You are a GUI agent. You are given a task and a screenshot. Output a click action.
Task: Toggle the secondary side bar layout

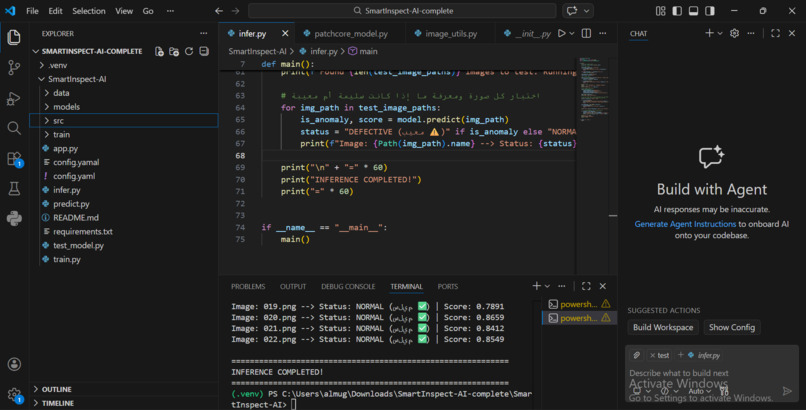click(x=710, y=11)
